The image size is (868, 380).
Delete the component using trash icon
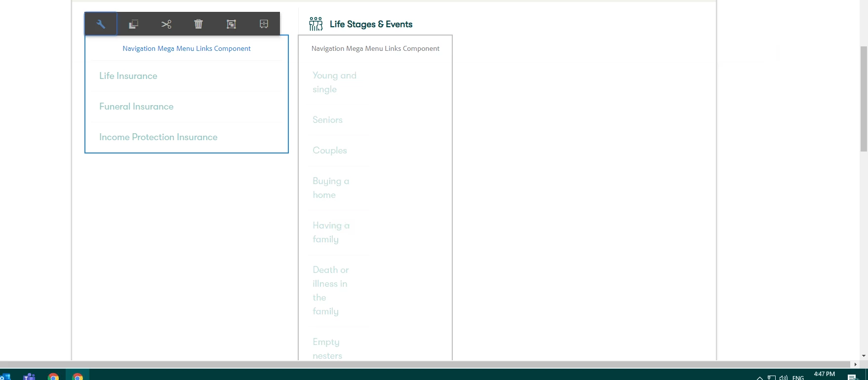tap(198, 24)
